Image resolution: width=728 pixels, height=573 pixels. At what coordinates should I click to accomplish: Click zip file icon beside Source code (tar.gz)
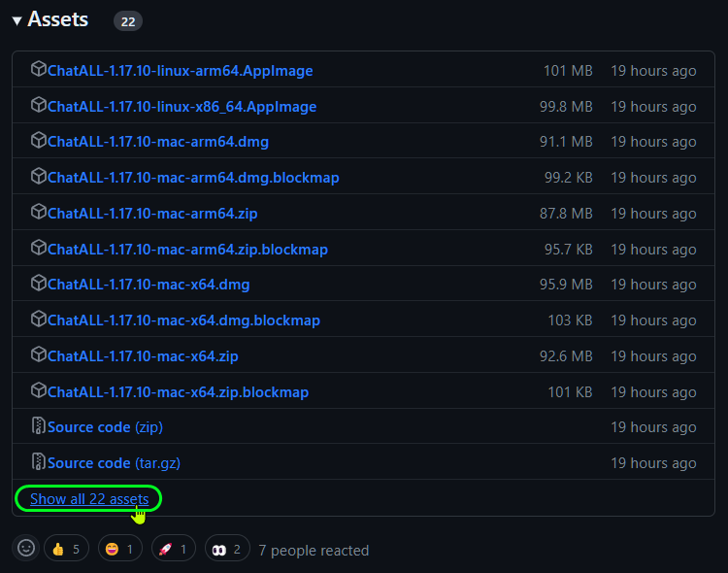[x=39, y=461]
